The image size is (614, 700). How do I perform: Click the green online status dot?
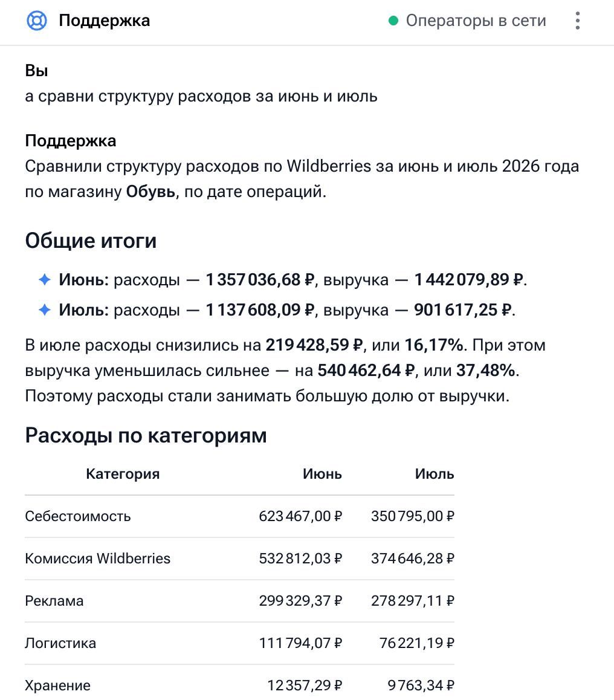coord(393,21)
